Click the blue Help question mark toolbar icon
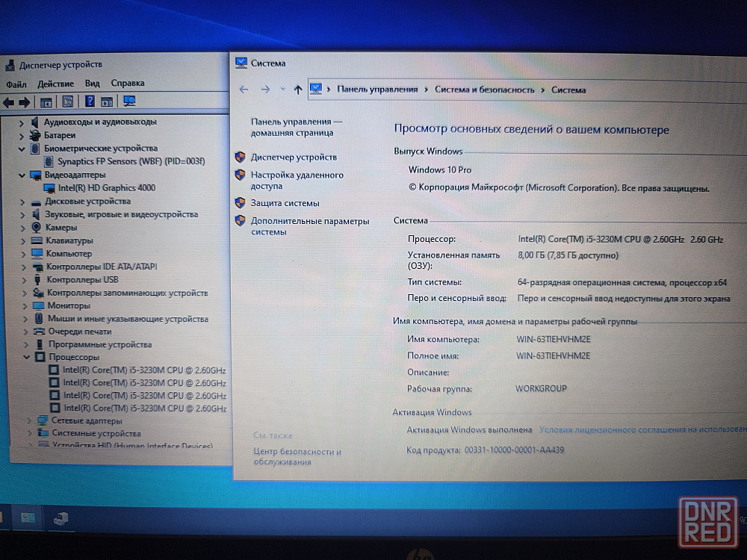747x560 pixels. [x=90, y=102]
